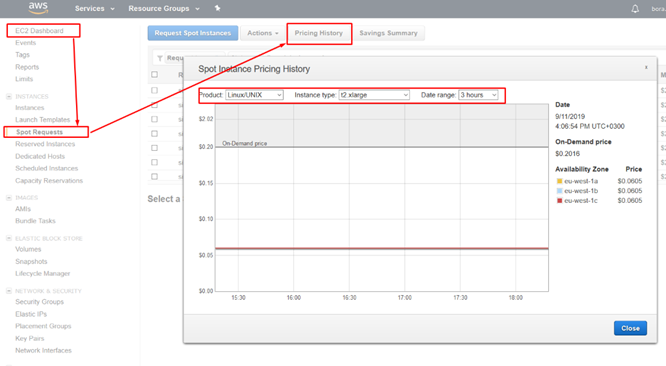Collapse the INSTANCES sidebar section
Image resolution: width=666 pixels, height=366 pixels.
(8, 96)
